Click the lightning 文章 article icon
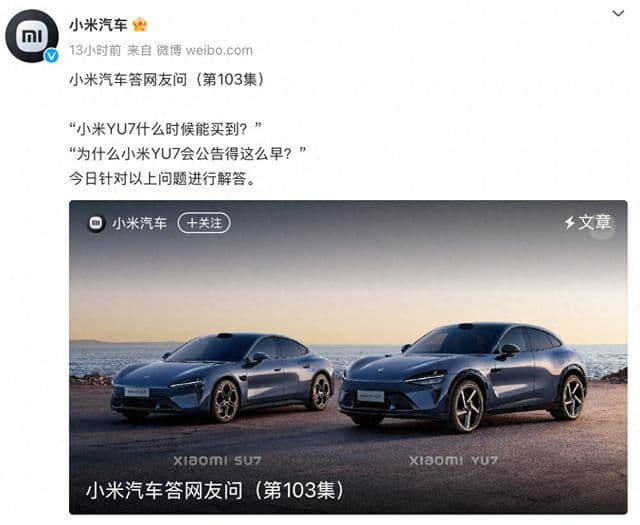 587,222
